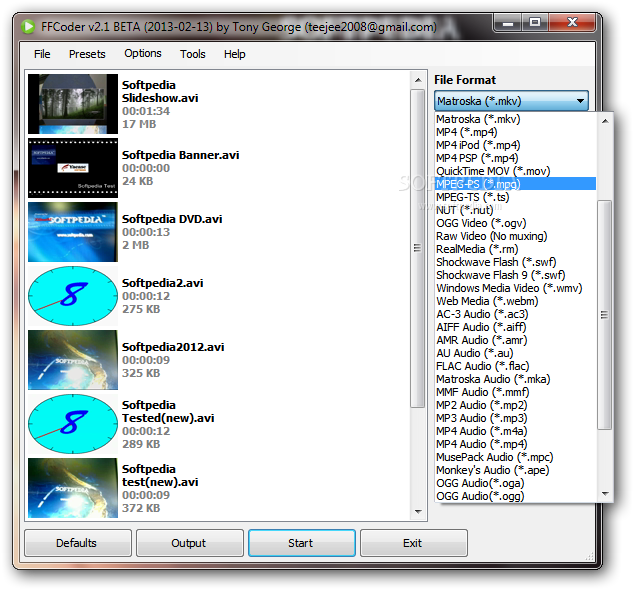Click the Softpedia2.avi file name
Viewport: 634px width, 590px height.
(163, 283)
